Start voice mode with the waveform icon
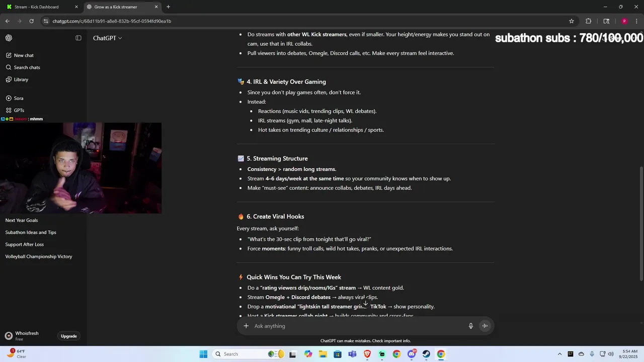 [485, 326]
